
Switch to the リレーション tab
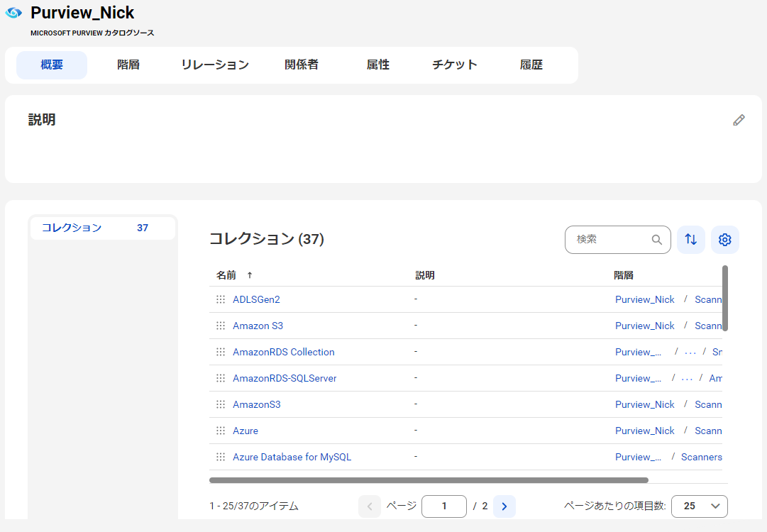click(x=215, y=65)
